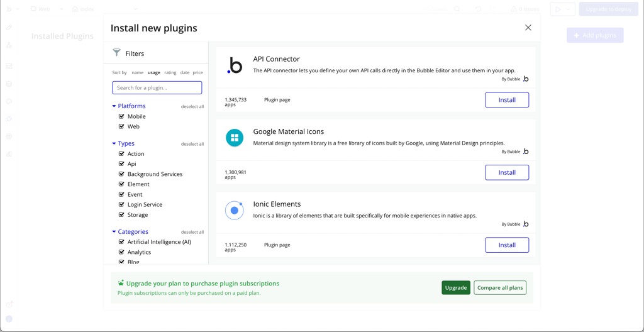Open the dropdown arrow beside the preview button
Screen dimensions: 644x332
pyautogui.click(x=569, y=9)
